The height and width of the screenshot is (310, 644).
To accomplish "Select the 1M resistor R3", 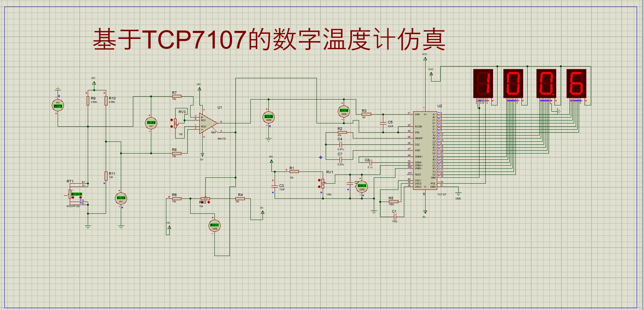I will coord(366,114).
